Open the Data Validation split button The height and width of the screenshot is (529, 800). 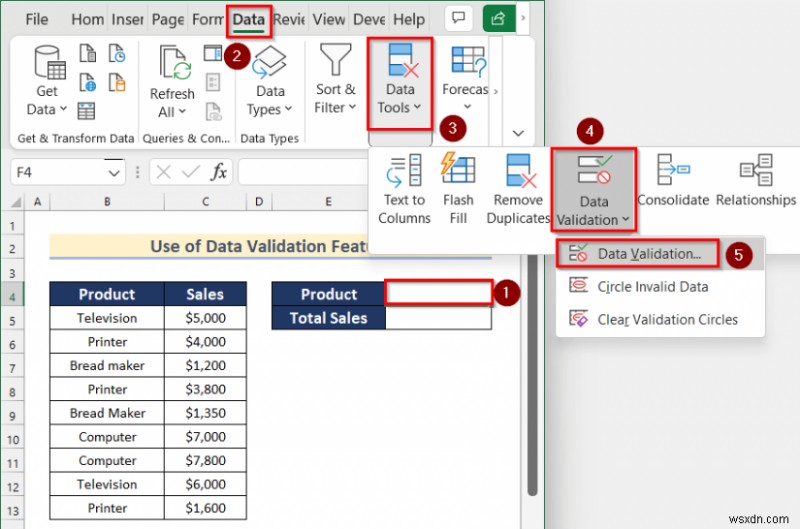tap(593, 190)
